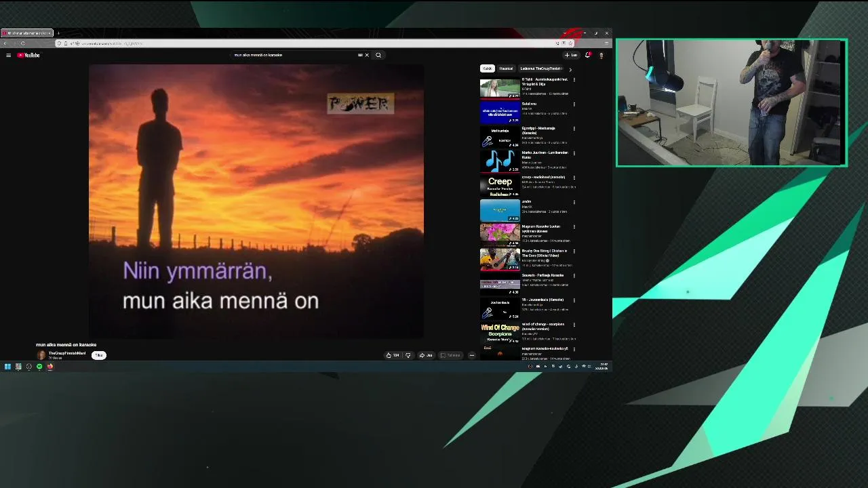Open the Creep Radiohead karaoke thumbnail
The width and height of the screenshot is (868, 488).
(500, 186)
